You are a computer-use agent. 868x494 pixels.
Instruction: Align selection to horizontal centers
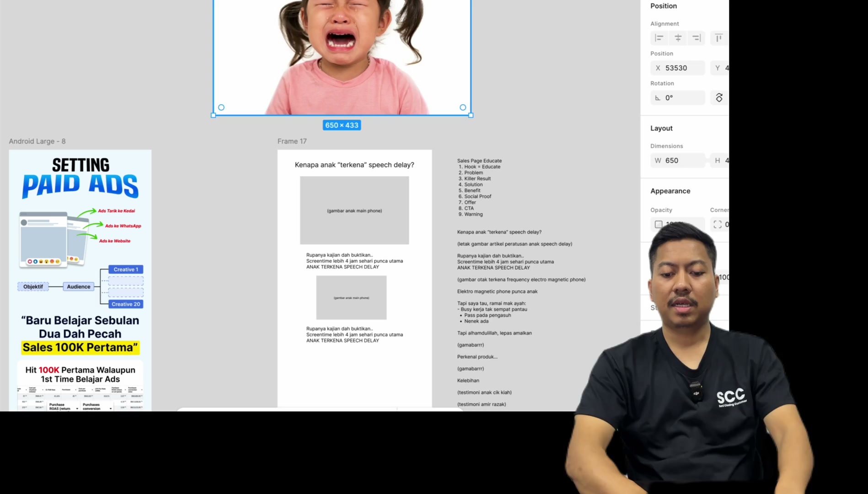click(678, 38)
